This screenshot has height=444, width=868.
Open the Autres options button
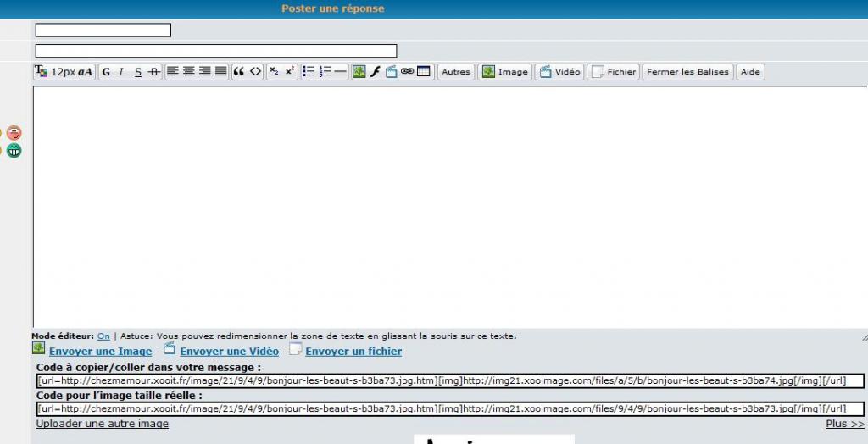[x=456, y=72]
